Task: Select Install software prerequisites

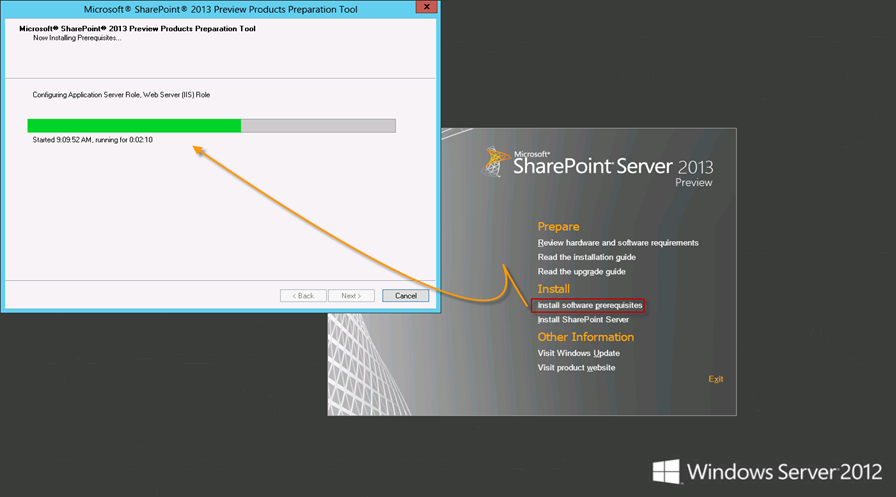Action: click(589, 305)
